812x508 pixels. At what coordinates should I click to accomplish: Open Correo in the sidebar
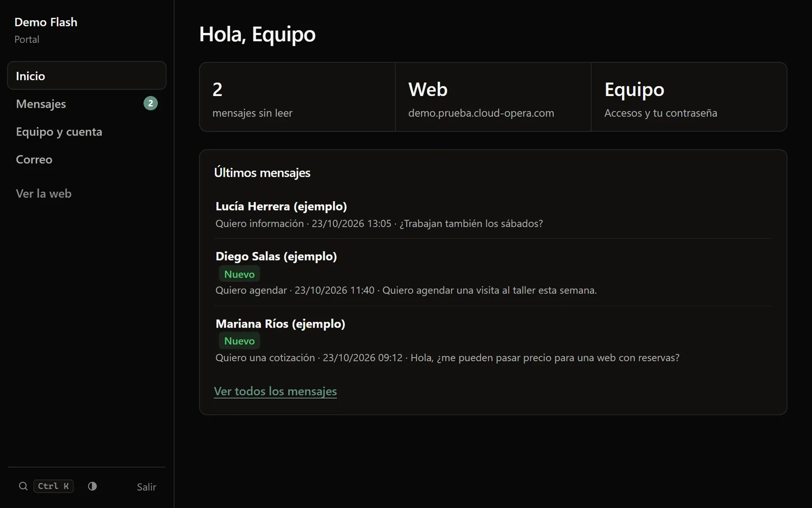[x=87, y=160]
